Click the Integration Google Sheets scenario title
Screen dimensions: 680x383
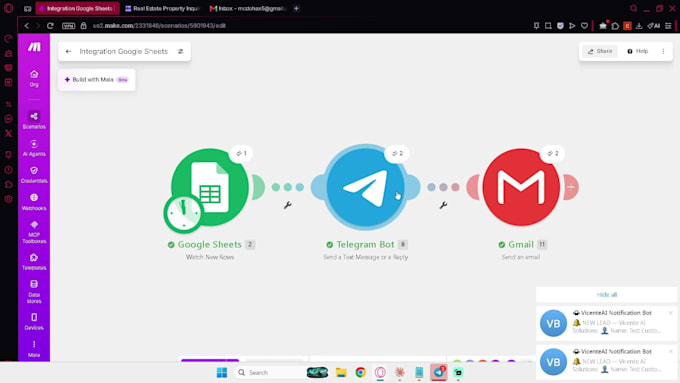click(124, 51)
